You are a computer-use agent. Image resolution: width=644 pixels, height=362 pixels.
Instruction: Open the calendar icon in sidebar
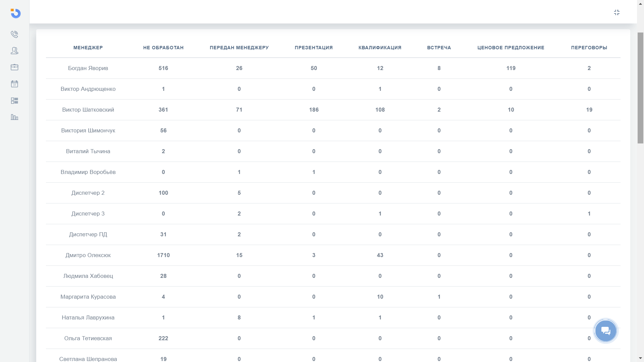(x=14, y=84)
